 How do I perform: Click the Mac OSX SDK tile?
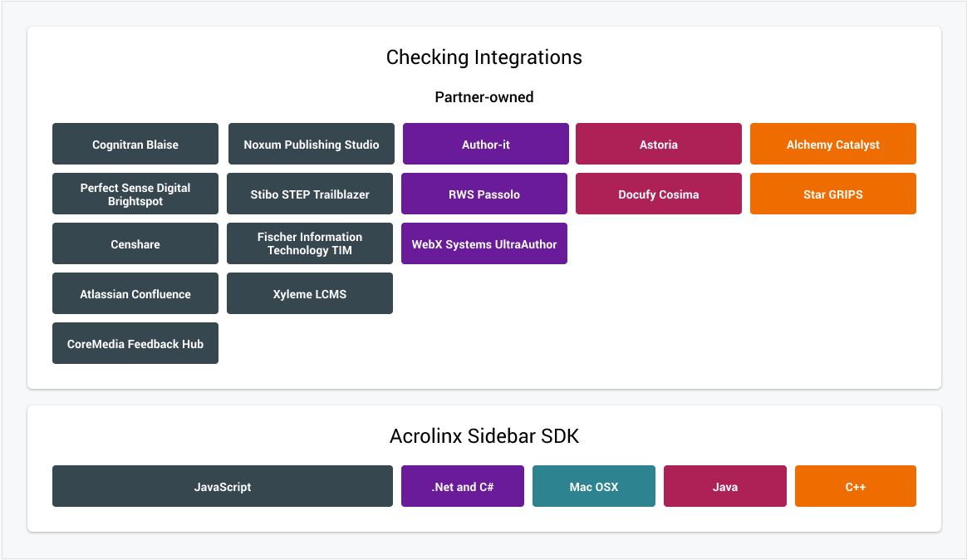click(x=594, y=486)
